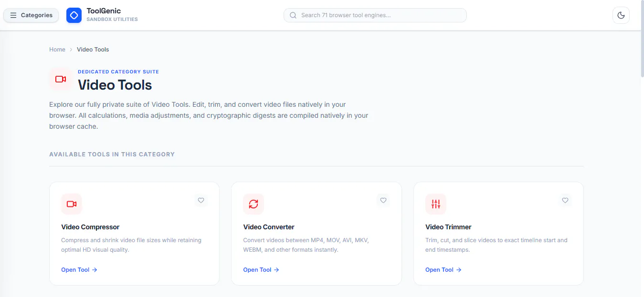Favorite the Video Compressor tool
This screenshot has width=644, height=297.
201,200
